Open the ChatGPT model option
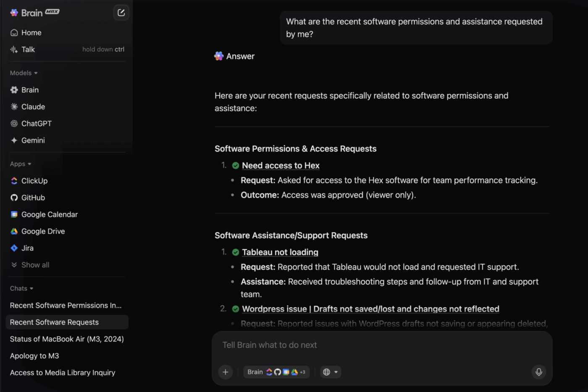The height and width of the screenshot is (392, 588). [x=37, y=123]
